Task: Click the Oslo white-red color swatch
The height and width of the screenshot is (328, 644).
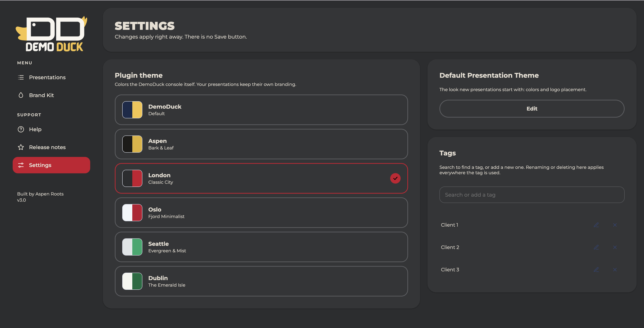Action: pyautogui.click(x=132, y=212)
